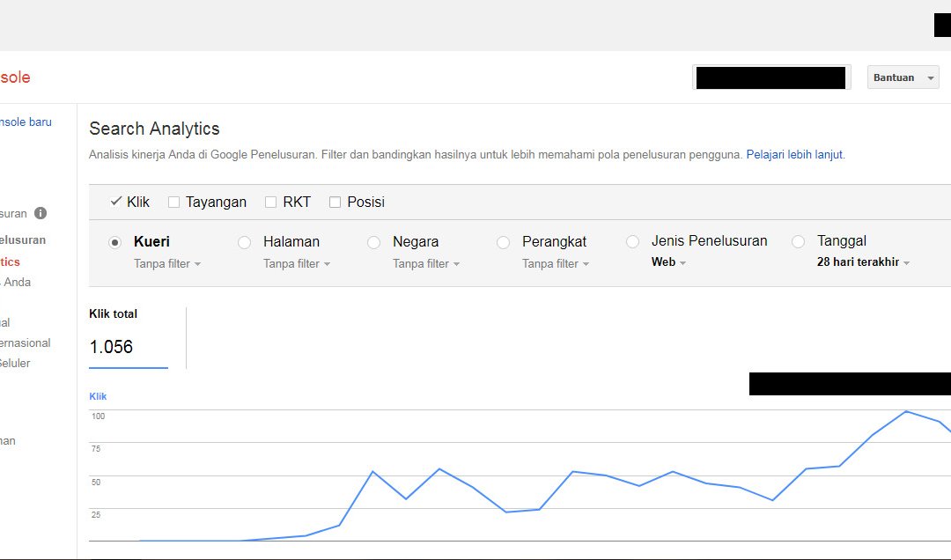Uncheck the Klik metric checkmark
Screen dimensions: 951x560
point(115,202)
